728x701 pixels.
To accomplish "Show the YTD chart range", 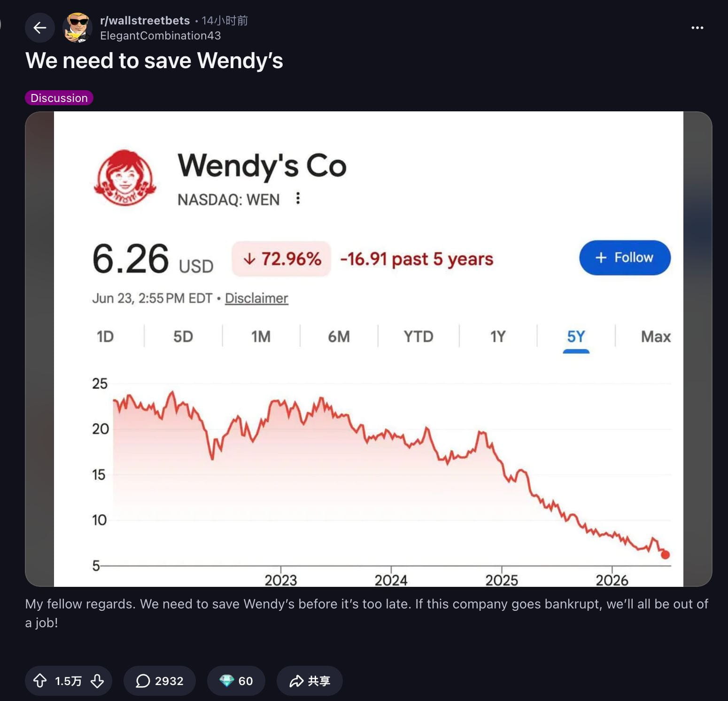I will pyautogui.click(x=418, y=336).
